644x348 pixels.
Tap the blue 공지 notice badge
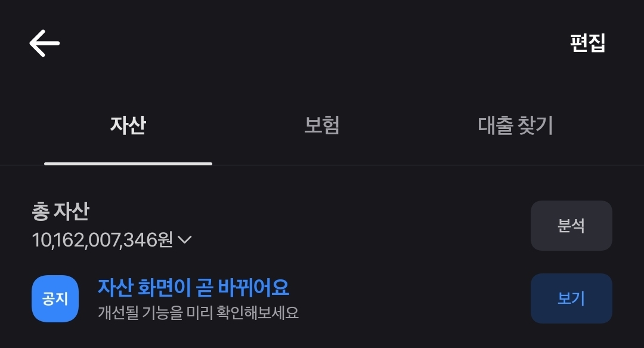pos(55,298)
